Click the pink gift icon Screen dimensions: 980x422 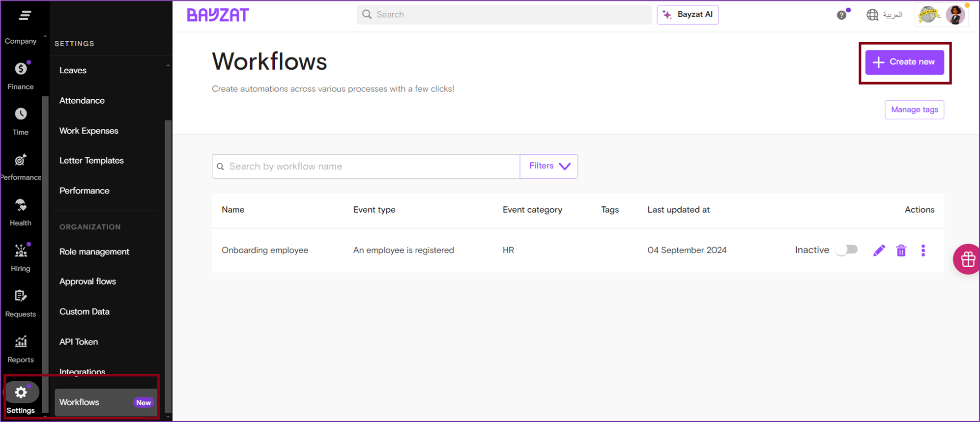coord(967,259)
